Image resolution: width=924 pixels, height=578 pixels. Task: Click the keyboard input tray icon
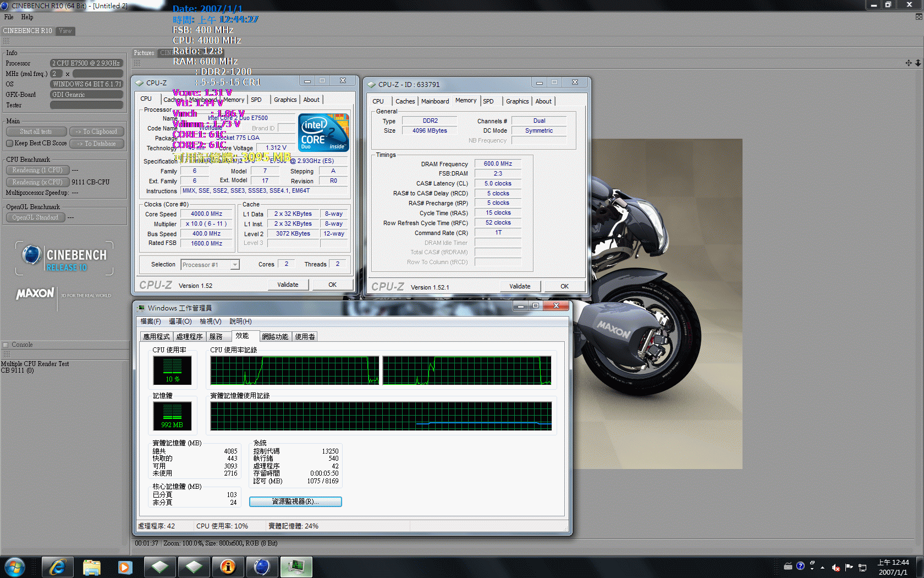click(788, 566)
